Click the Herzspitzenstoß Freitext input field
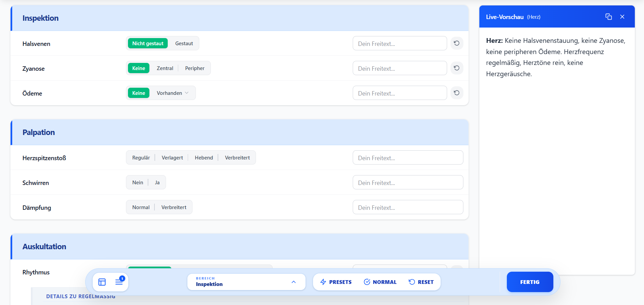The width and height of the screenshot is (644, 305). pyautogui.click(x=408, y=158)
